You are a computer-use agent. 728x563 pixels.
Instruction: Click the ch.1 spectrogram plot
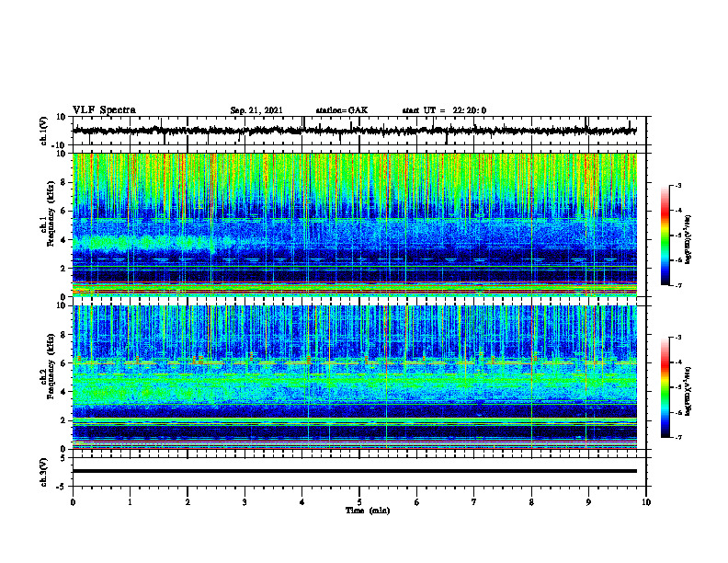(x=355, y=224)
